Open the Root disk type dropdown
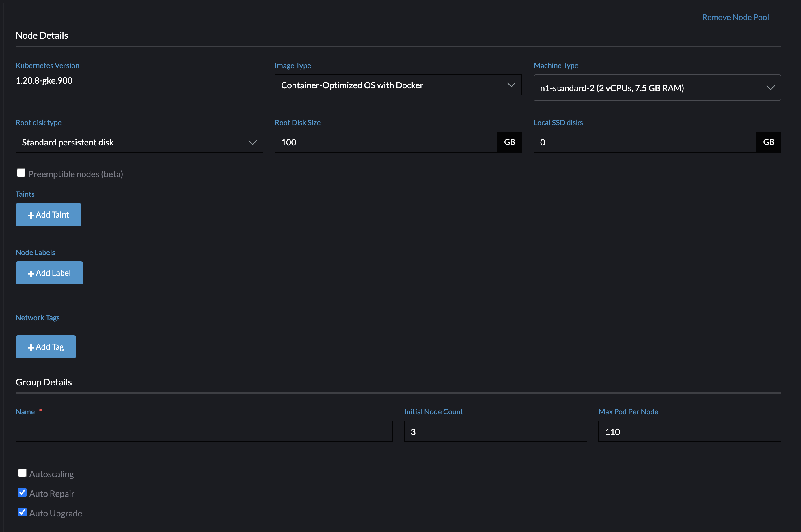This screenshot has height=532, width=801. [139, 142]
